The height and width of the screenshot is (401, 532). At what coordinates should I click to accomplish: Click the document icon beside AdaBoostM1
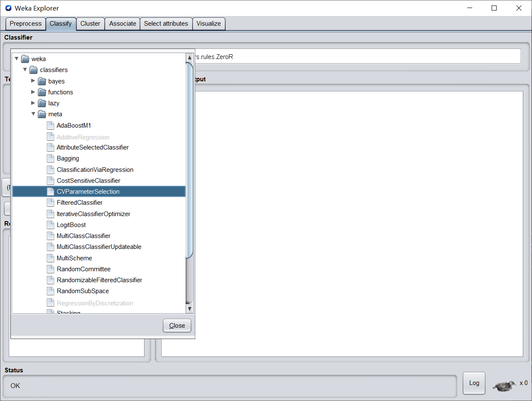coord(50,125)
